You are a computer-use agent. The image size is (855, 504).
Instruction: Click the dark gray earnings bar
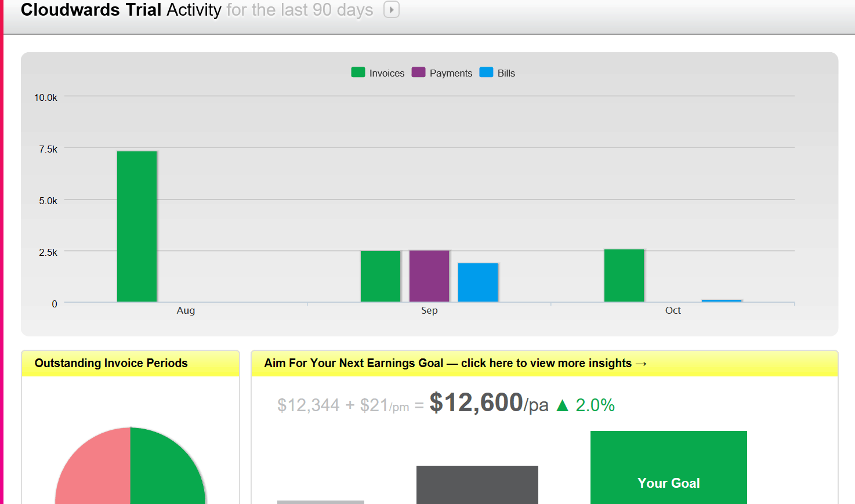(x=477, y=485)
